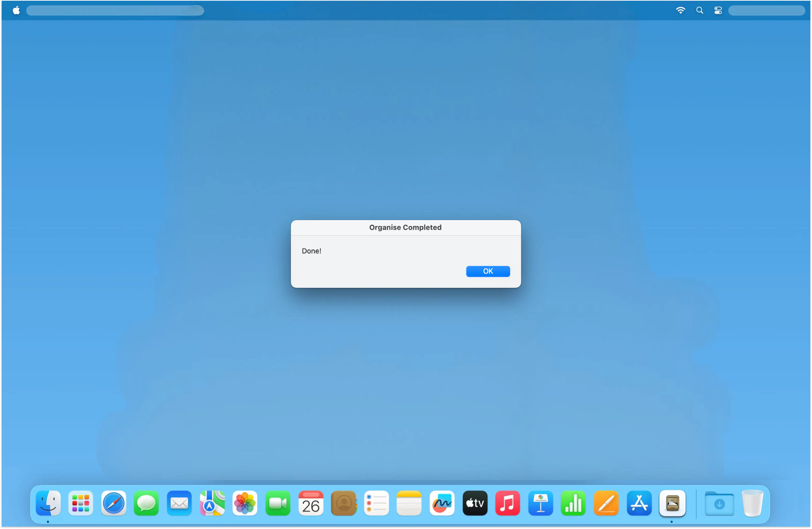This screenshot has width=812, height=529.
Task: Open Launchpad from the Dock
Action: click(81, 503)
